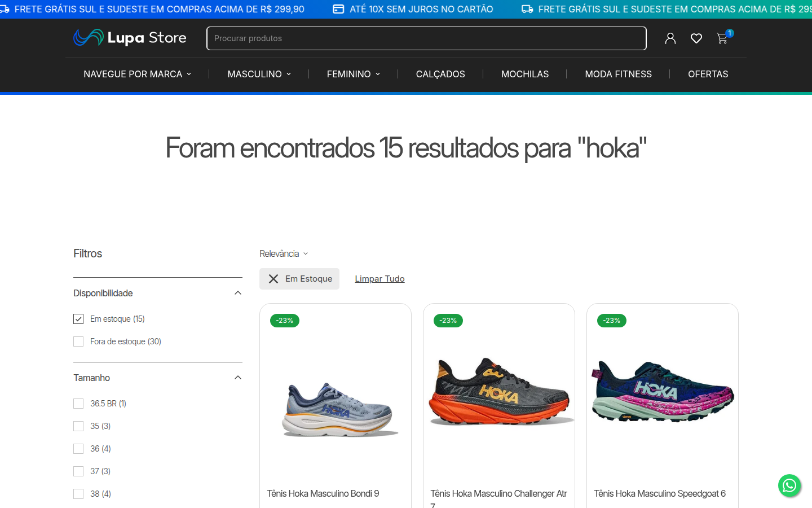The width and height of the screenshot is (812, 508).
Task: Go to Moda Fitness menu item
Action: (x=618, y=74)
